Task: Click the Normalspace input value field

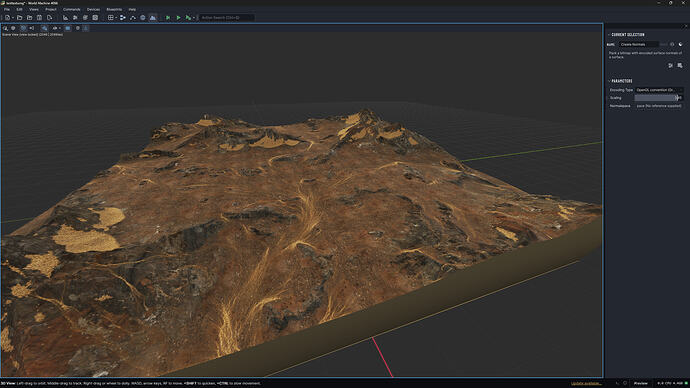Action: (659, 106)
